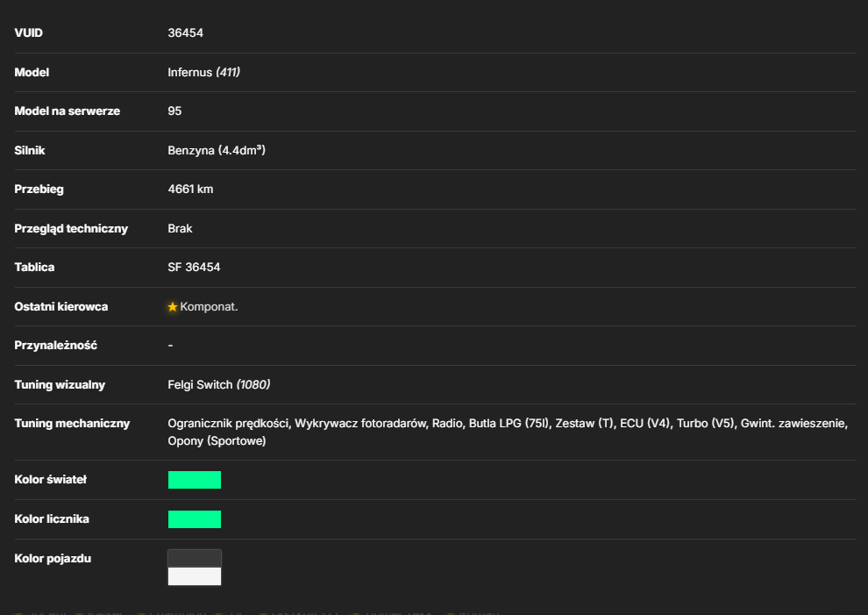
Task: Click the Felgi Switch (1080) tuning value
Action: [218, 384]
